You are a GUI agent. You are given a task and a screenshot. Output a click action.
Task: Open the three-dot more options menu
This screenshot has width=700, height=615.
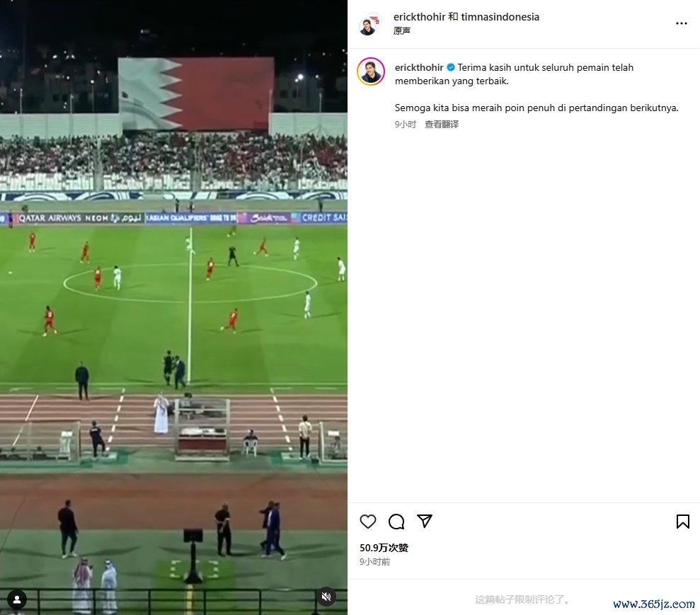(x=682, y=23)
